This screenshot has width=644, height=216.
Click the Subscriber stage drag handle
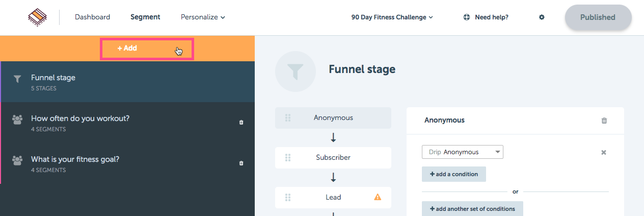tap(288, 158)
